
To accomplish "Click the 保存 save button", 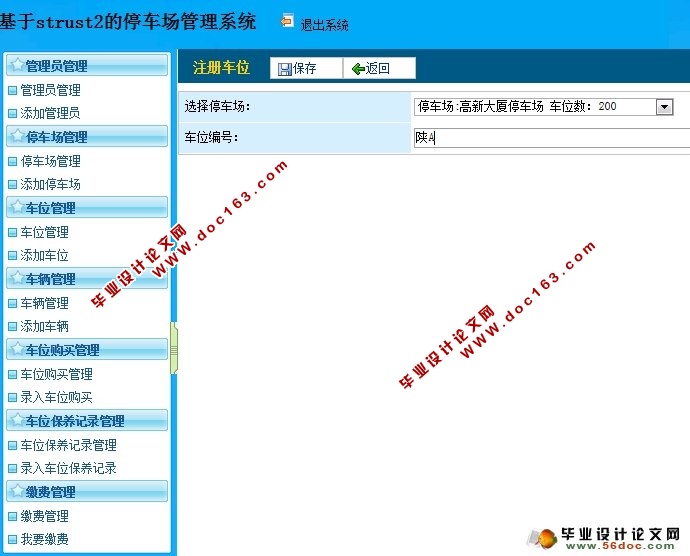I will point(306,68).
